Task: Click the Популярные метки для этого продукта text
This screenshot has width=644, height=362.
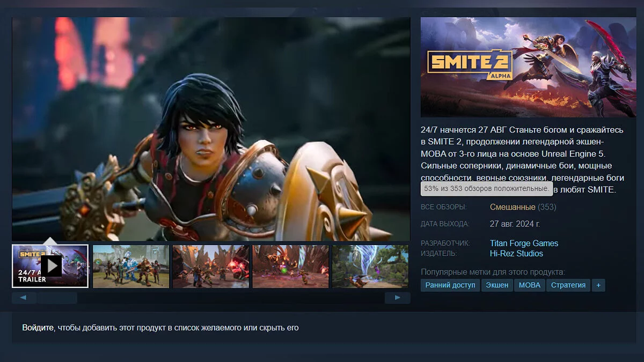Action: click(493, 272)
